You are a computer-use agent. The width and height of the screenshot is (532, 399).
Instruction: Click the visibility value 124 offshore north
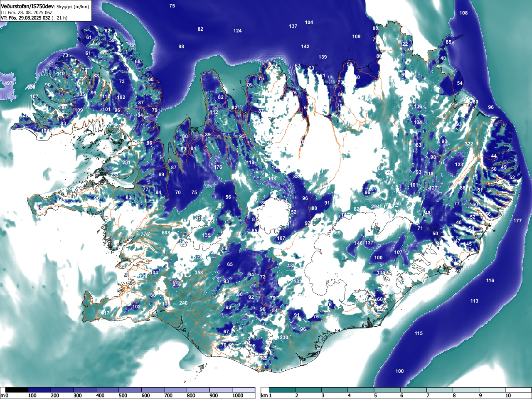point(237,31)
